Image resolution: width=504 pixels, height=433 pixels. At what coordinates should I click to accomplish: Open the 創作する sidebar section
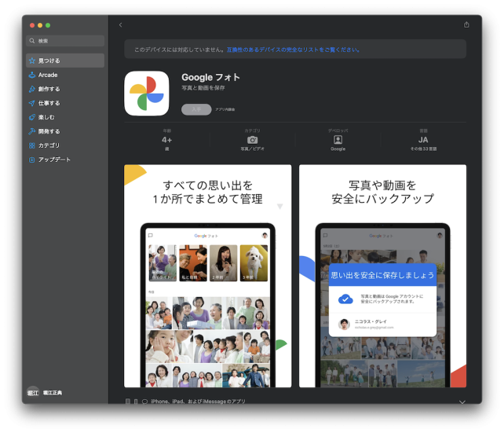click(x=65, y=89)
